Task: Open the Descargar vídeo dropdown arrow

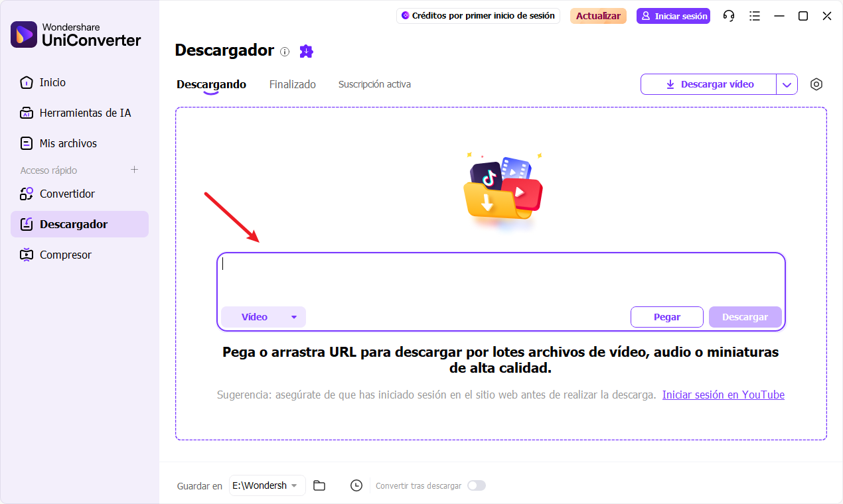Action: 787,84
